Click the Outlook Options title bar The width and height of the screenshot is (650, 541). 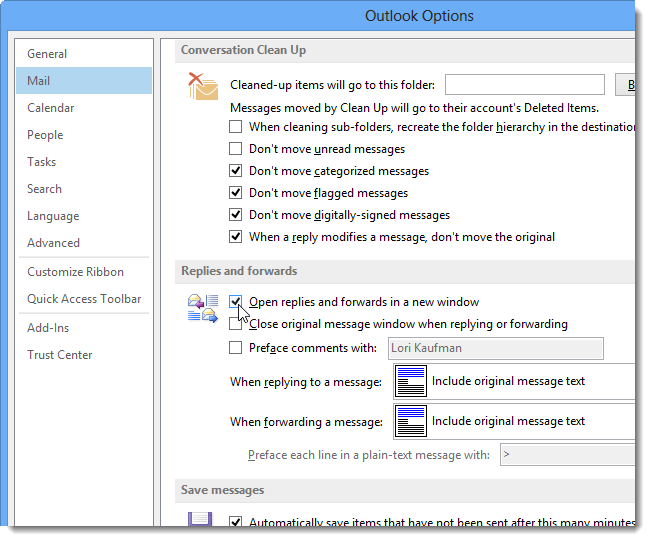click(318, 16)
